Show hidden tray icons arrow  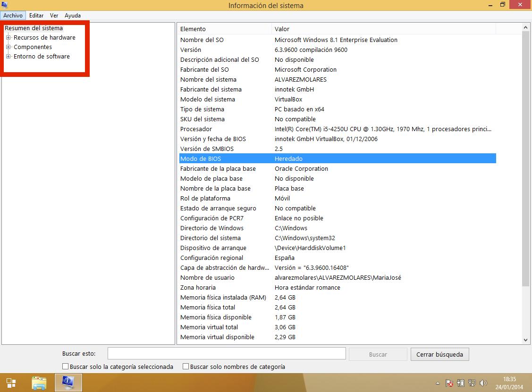click(x=438, y=383)
